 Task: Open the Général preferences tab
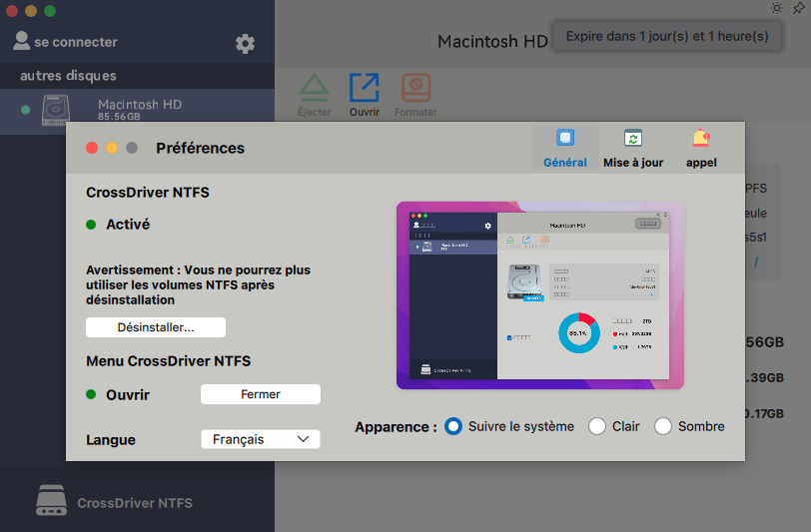coord(565,149)
